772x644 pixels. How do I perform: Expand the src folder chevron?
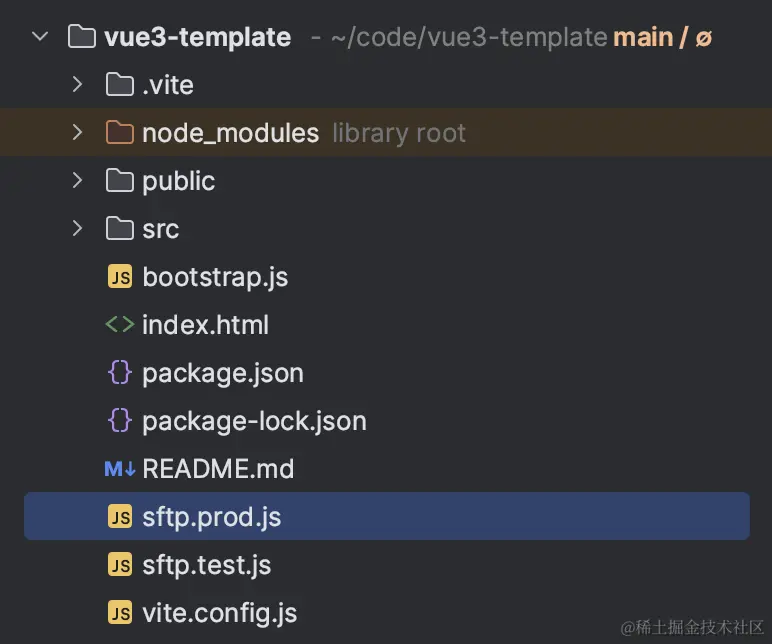78,230
